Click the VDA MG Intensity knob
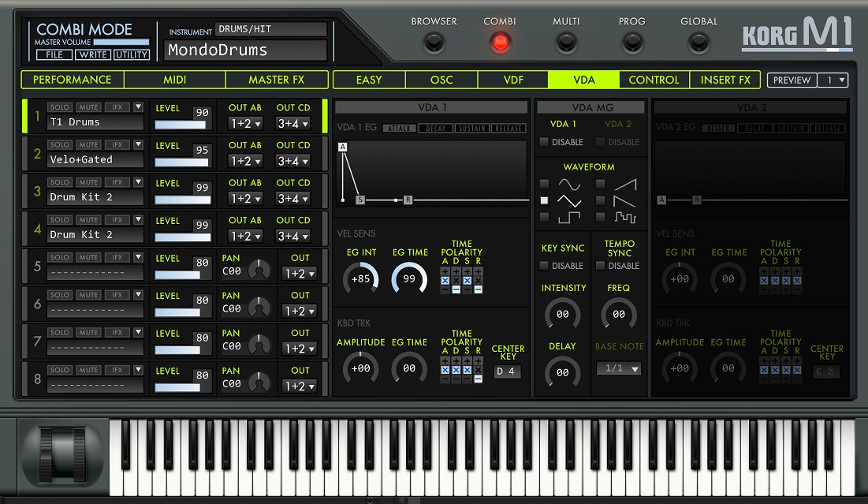This screenshot has height=504, width=868. coord(562,313)
